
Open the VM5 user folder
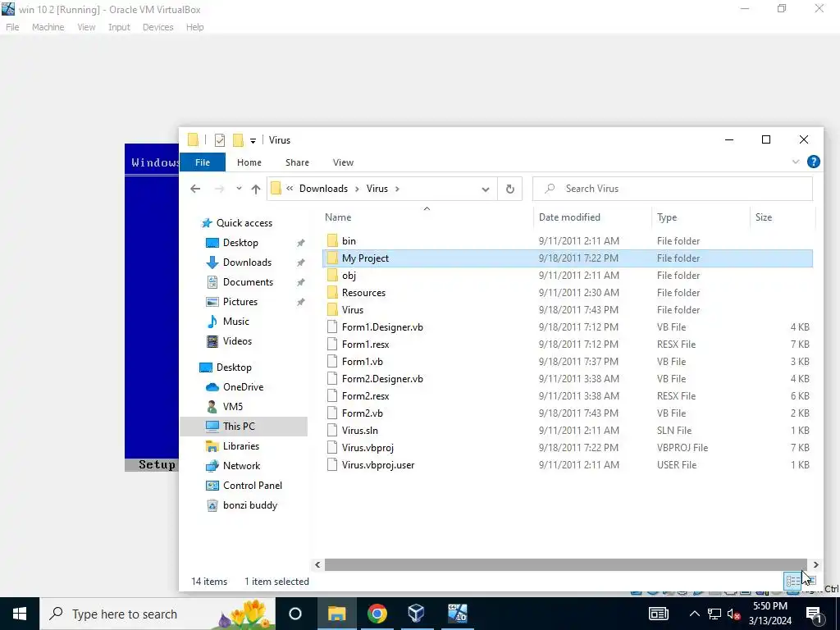233,407
